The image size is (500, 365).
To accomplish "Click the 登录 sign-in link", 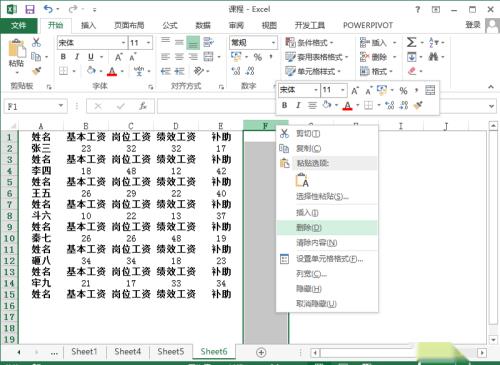I will (x=473, y=25).
